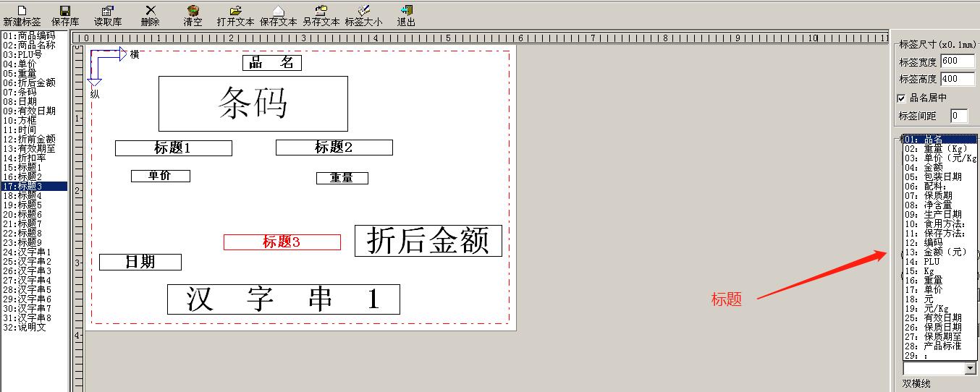This screenshot has width=980, height=392.
Task: Select '06:折后金额' in field list
Action: [34, 82]
